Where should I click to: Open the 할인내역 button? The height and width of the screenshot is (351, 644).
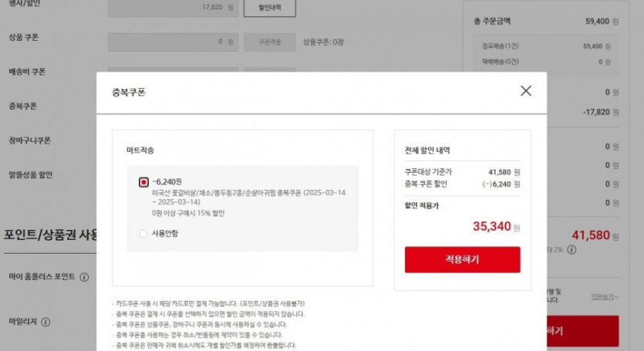click(x=269, y=8)
